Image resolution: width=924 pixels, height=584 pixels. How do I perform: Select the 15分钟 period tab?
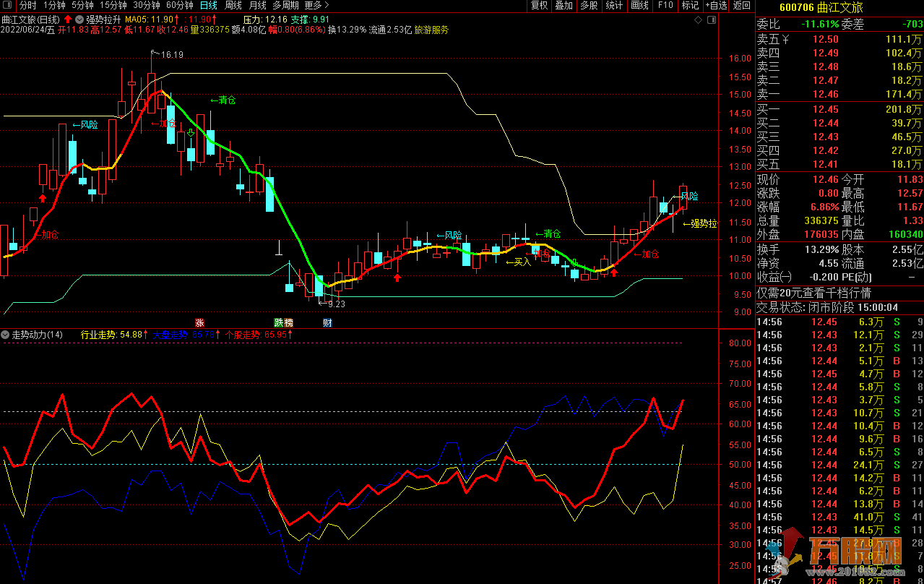113,5
